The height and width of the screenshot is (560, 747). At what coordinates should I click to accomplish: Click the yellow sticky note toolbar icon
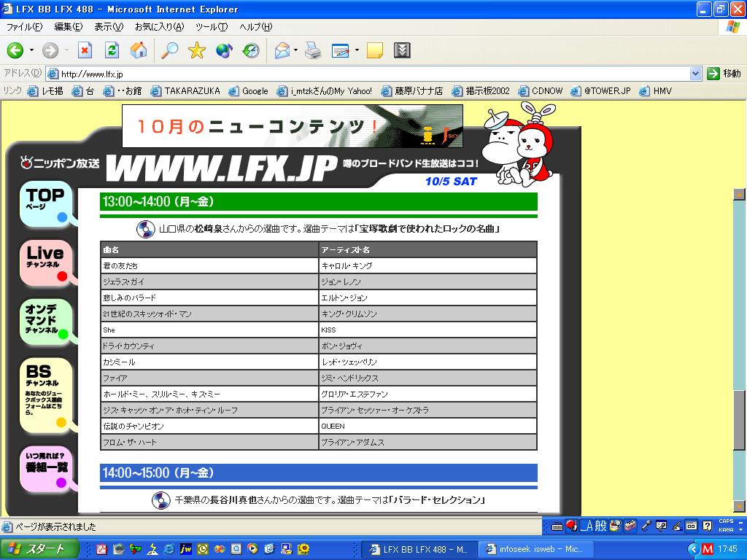(375, 50)
